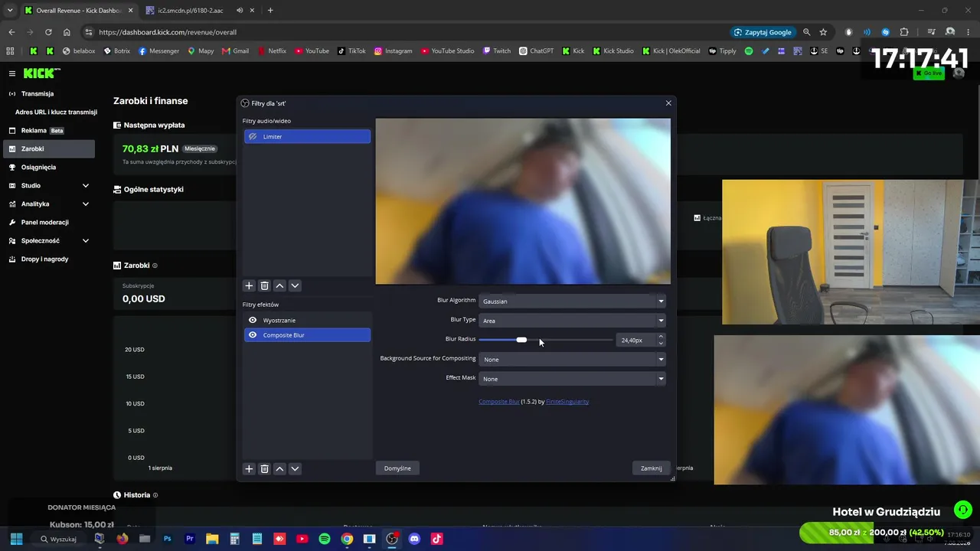
Task: Open the Effect Mask dropdown
Action: (x=572, y=379)
